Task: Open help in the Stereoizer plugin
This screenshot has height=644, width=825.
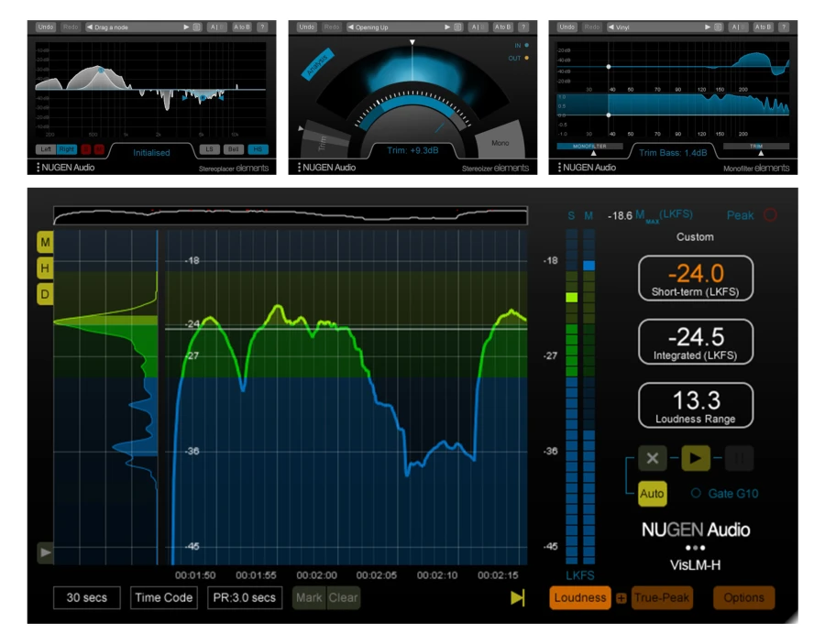Action: (x=522, y=27)
